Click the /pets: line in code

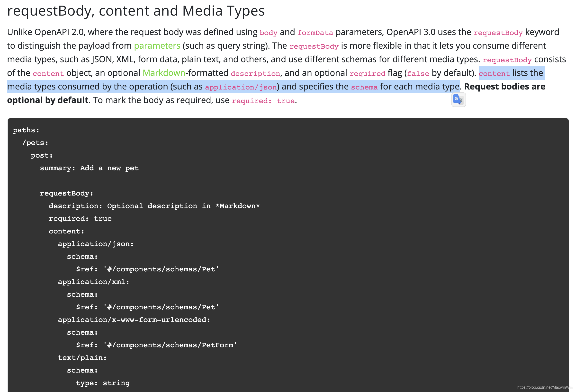[x=35, y=143]
